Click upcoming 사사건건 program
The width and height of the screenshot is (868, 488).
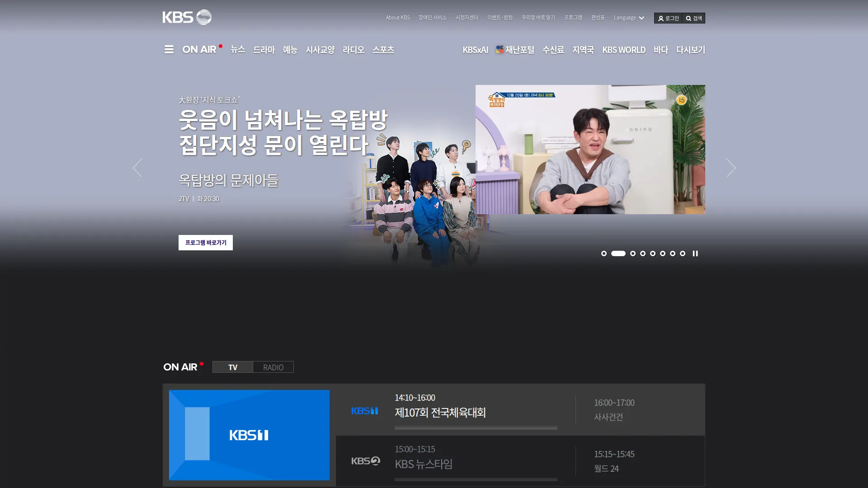point(609,417)
